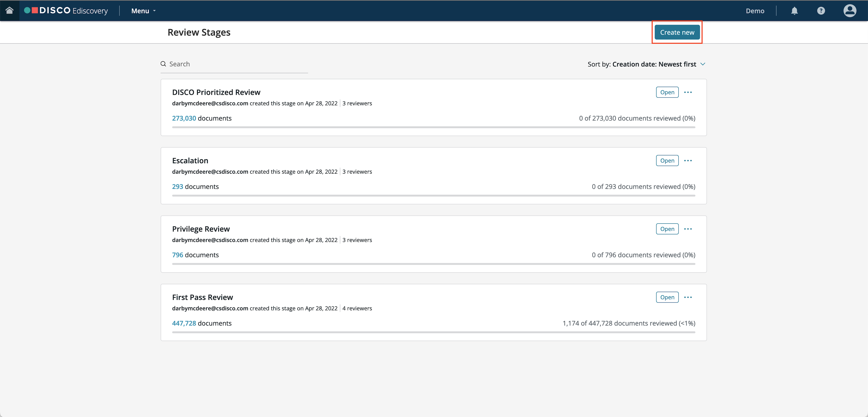
Task: Click the sort chevron arrow
Action: [703, 64]
